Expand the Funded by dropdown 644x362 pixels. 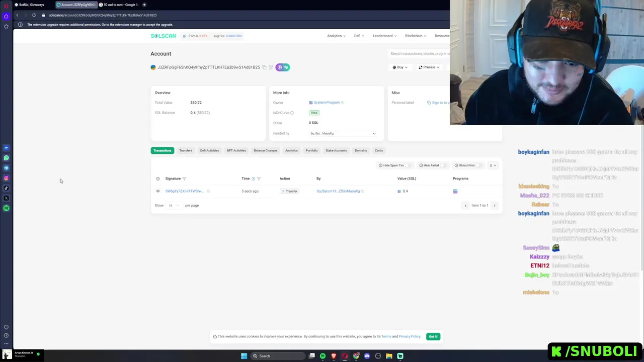pyautogui.click(x=343, y=133)
